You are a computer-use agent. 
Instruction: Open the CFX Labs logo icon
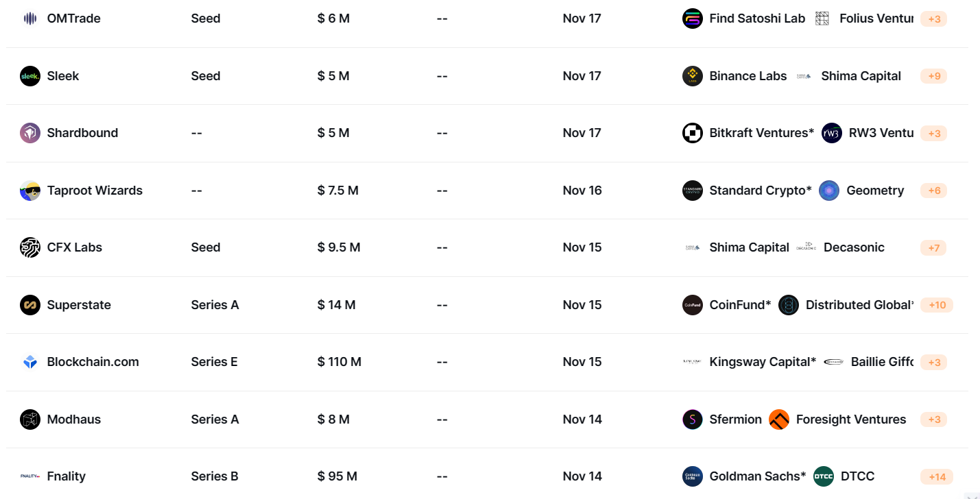[30, 247]
